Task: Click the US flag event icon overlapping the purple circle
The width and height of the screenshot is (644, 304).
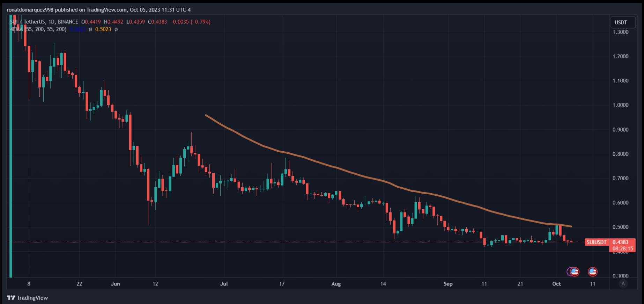Action: tap(575, 272)
